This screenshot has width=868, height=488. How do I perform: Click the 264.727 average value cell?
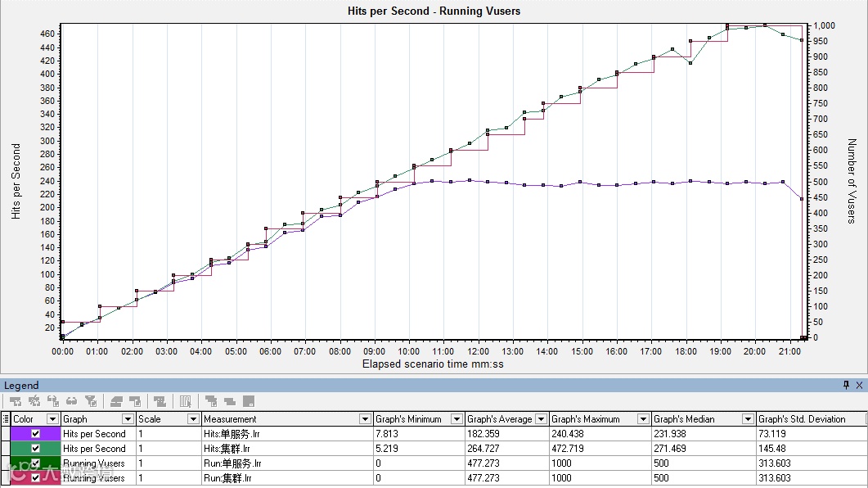506,448
